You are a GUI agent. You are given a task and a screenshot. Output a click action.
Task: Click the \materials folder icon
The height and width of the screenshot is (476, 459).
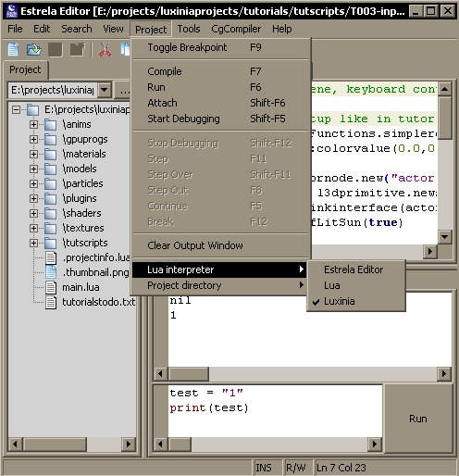(50, 154)
